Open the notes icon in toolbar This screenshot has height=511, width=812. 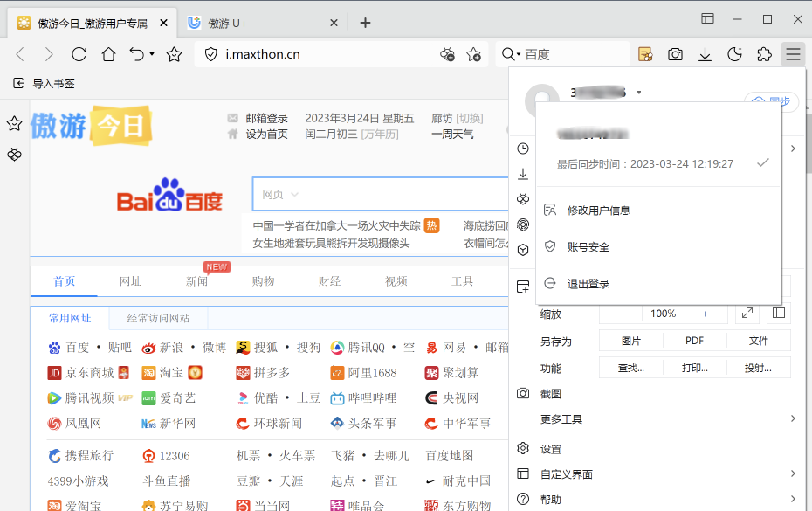click(x=645, y=54)
